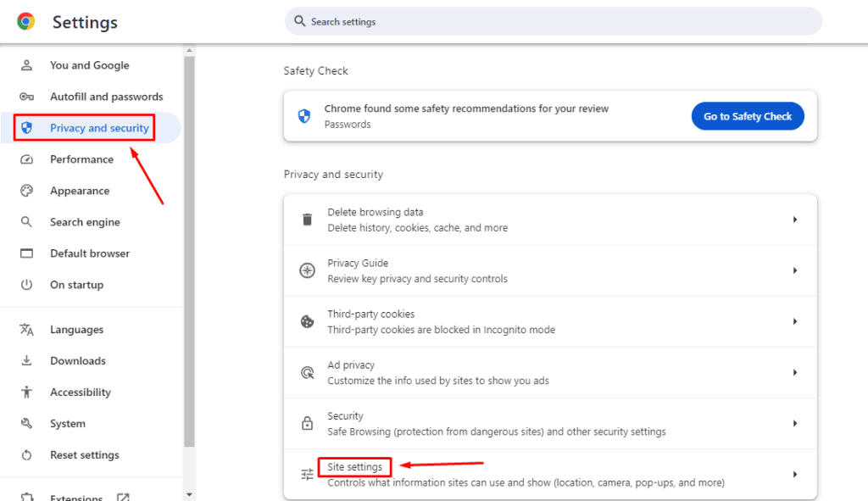Go to On startup settings
This screenshot has height=501, width=868.
[x=91, y=285]
